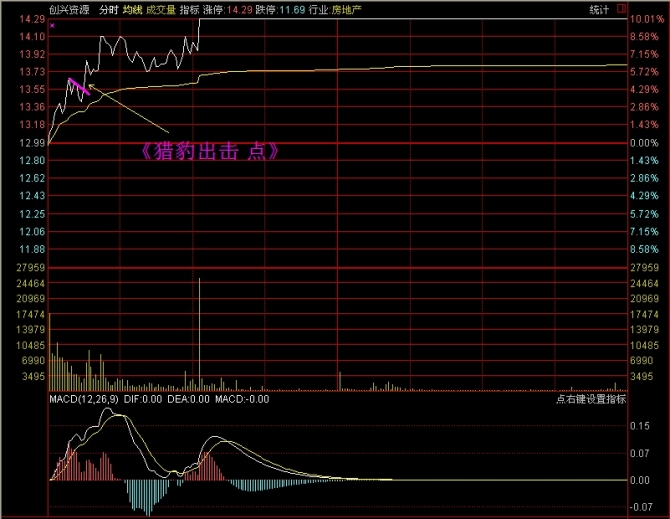This screenshot has width=670, height=519.
Task: Click the 涨停 limit-up price 14.29
Action: pyautogui.click(x=238, y=9)
